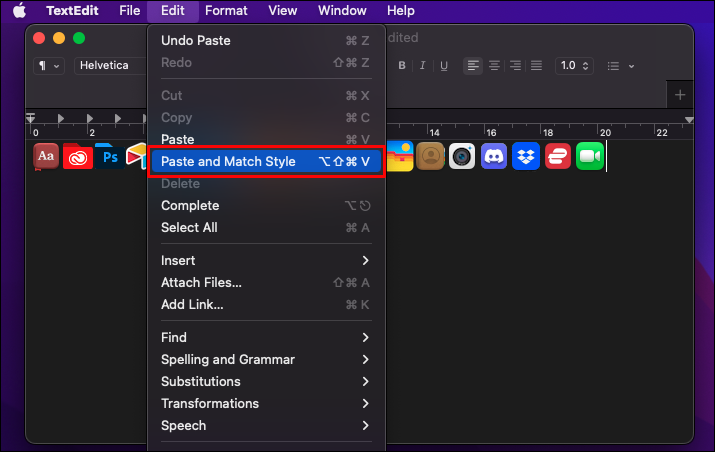Click the Dropbox icon in the document
This screenshot has width=715, height=452.
(525, 156)
